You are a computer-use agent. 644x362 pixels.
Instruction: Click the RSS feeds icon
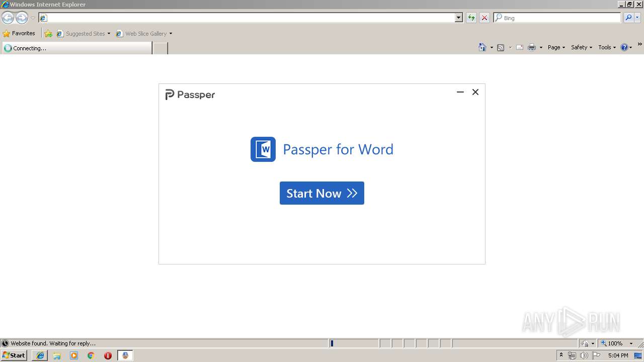tap(501, 47)
